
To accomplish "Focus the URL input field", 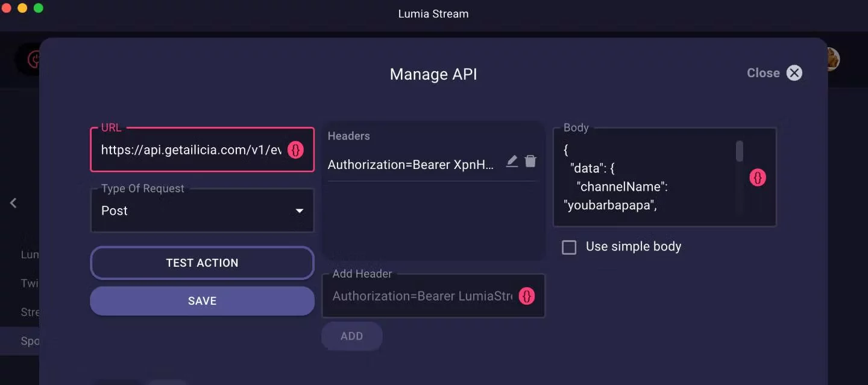I will pyautogui.click(x=190, y=150).
